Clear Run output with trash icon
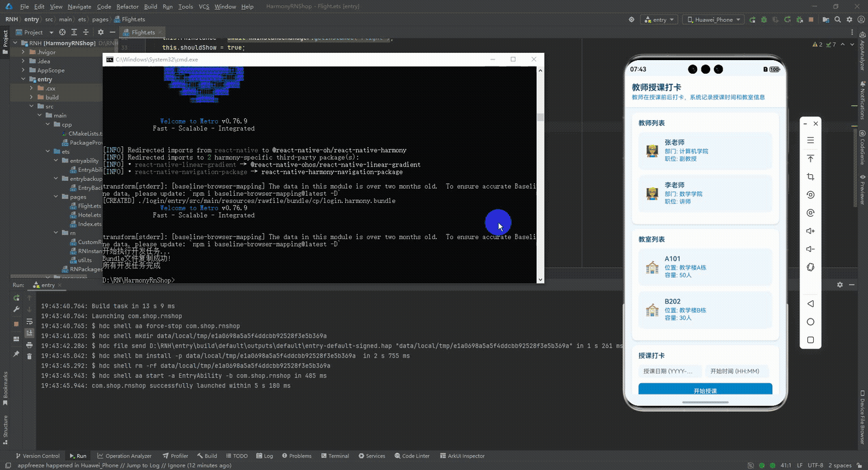The height and width of the screenshot is (470, 868). tap(29, 356)
